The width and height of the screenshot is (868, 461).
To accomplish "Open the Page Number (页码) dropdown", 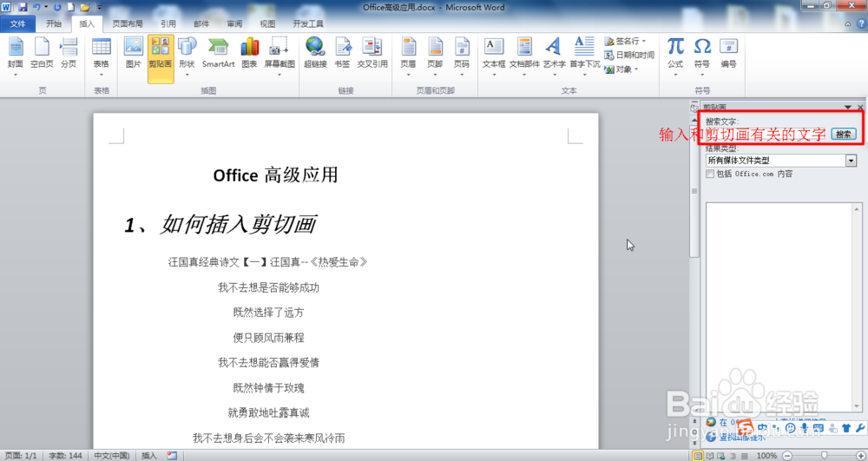I will (462, 56).
